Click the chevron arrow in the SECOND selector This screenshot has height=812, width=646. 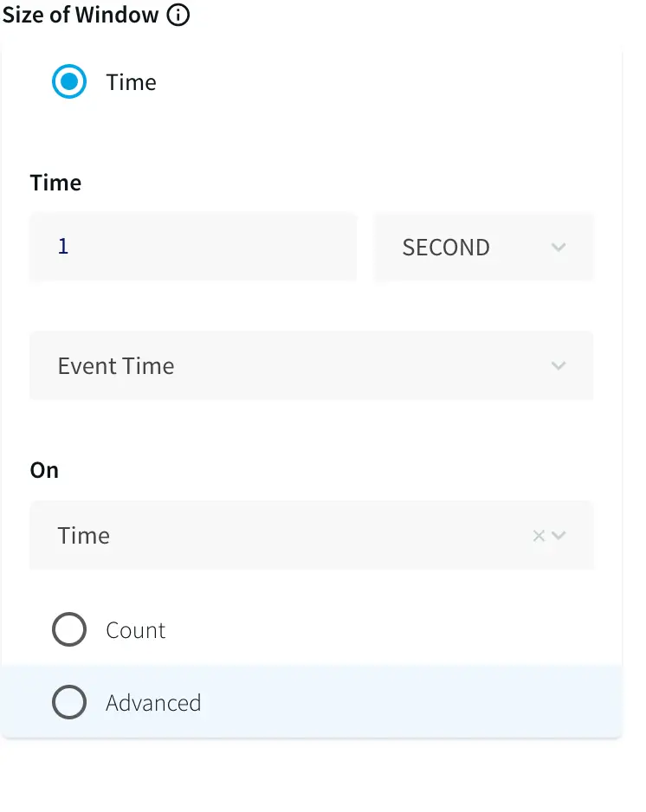(x=559, y=248)
